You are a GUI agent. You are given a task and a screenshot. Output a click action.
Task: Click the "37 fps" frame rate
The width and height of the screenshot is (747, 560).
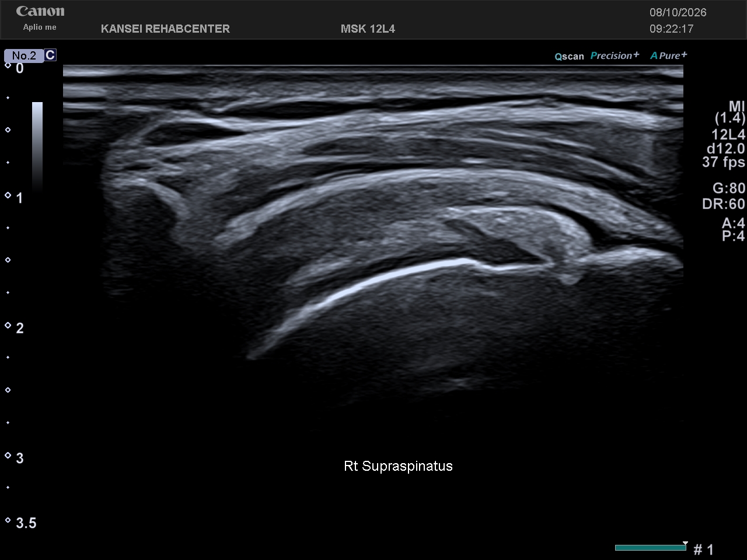pyautogui.click(x=724, y=162)
